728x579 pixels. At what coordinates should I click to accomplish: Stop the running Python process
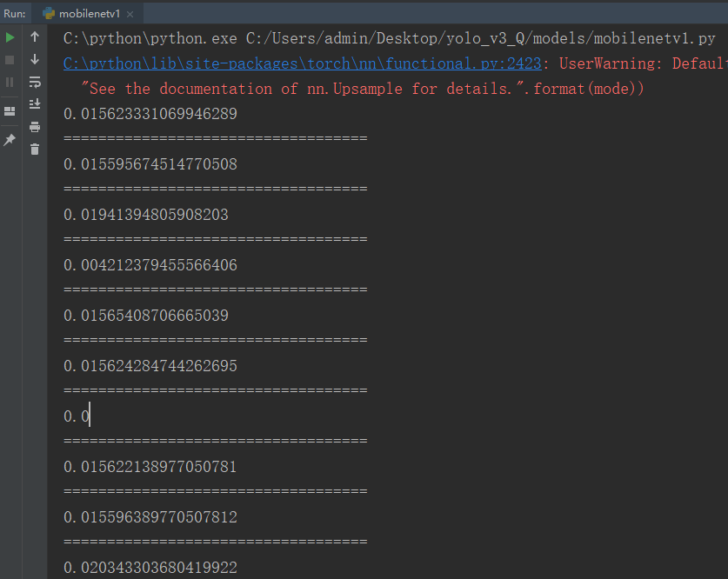point(9,58)
